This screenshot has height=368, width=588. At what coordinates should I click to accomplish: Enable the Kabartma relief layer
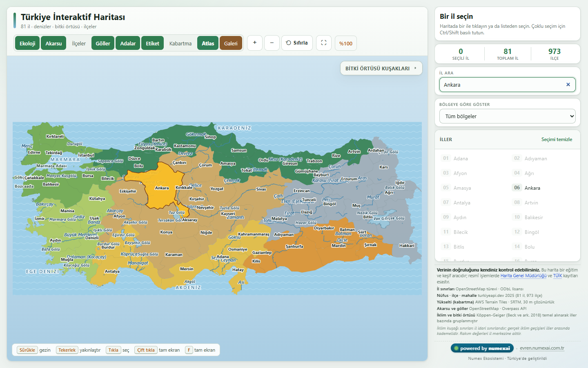180,43
